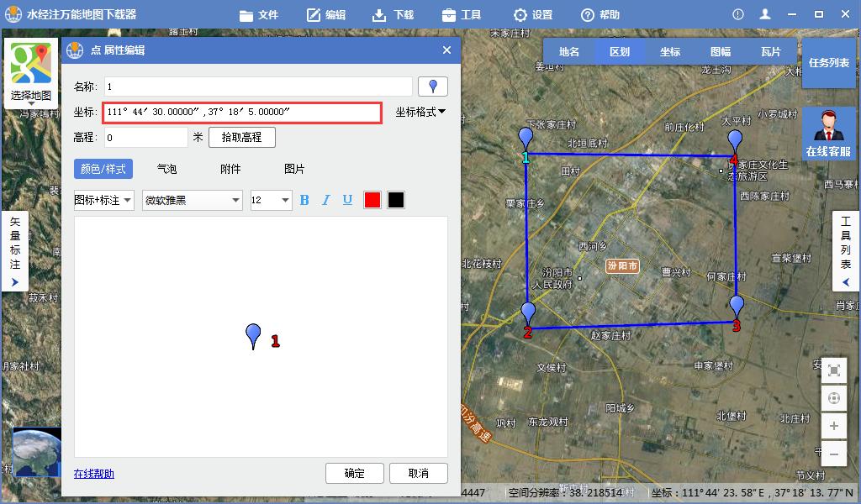Zoom in using the plus map control
This screenshot has height=504, width=861.
(833, 426)
